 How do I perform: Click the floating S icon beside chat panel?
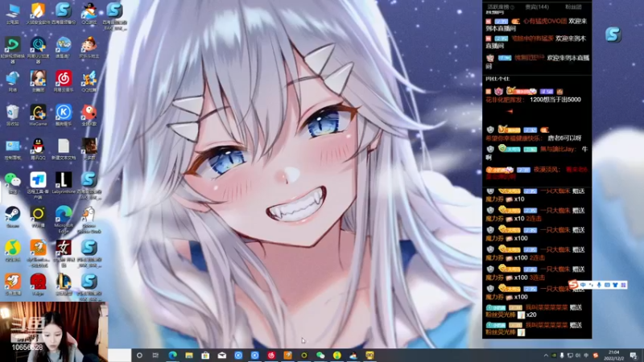pos(613,35)
